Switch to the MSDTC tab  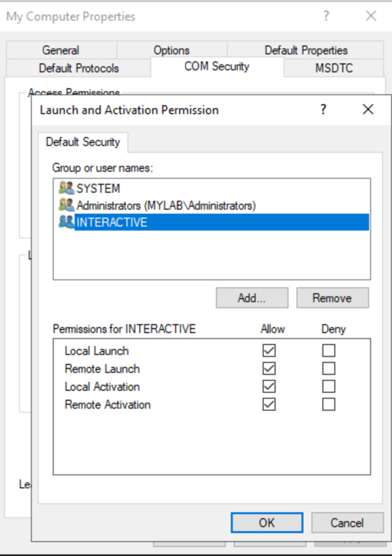(333, 68)
